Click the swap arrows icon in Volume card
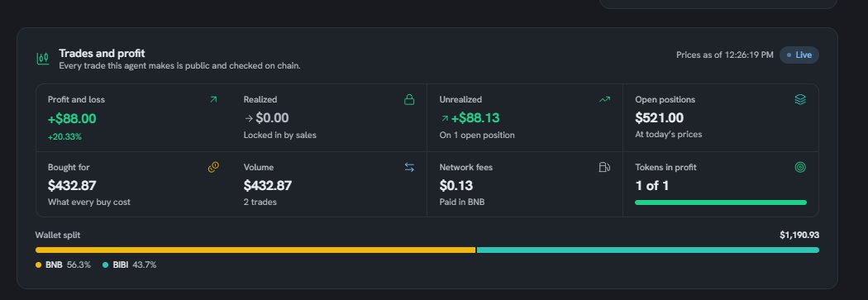 click(409, 167)
